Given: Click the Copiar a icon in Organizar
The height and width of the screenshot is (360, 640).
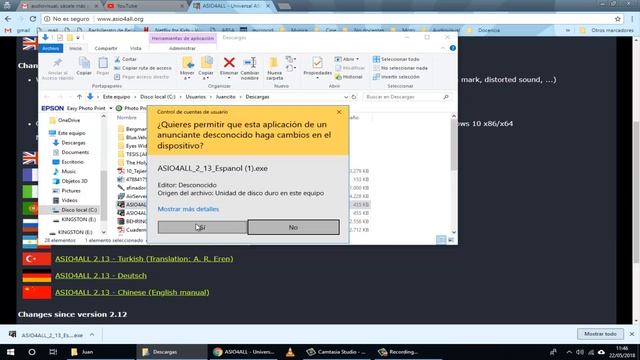Looking at the screenshot, I should (x=206, y=62).
